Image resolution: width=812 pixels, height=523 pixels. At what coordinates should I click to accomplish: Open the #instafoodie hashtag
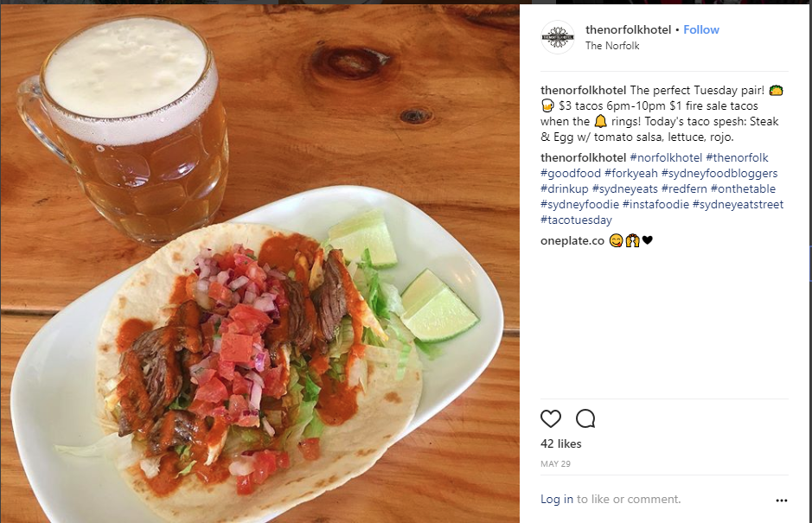(x=655, y=205)
